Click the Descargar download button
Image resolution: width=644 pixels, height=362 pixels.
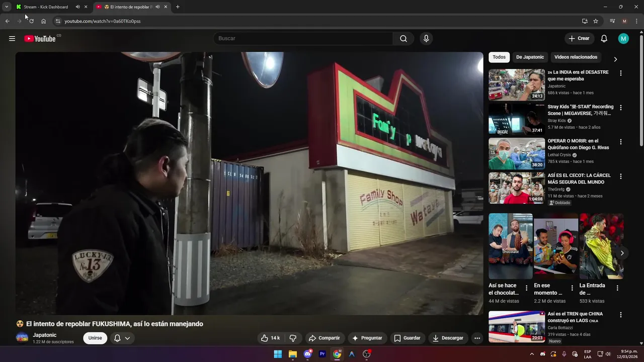448,338
